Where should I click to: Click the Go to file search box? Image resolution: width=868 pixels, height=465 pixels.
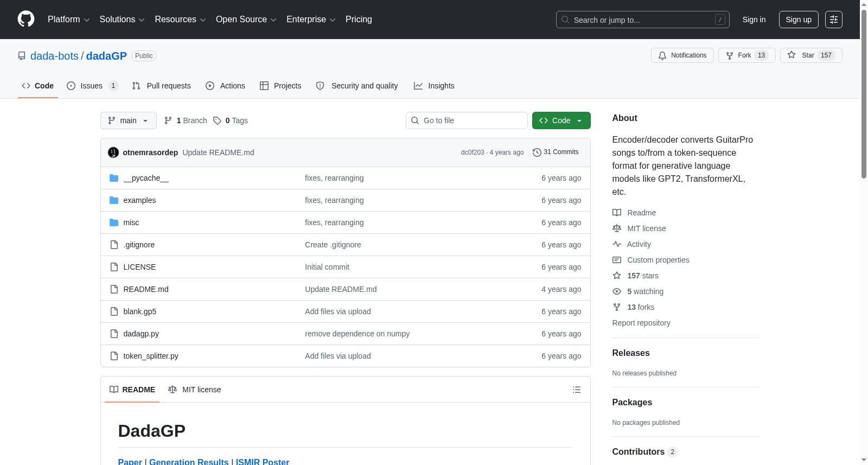coord(467,120)
